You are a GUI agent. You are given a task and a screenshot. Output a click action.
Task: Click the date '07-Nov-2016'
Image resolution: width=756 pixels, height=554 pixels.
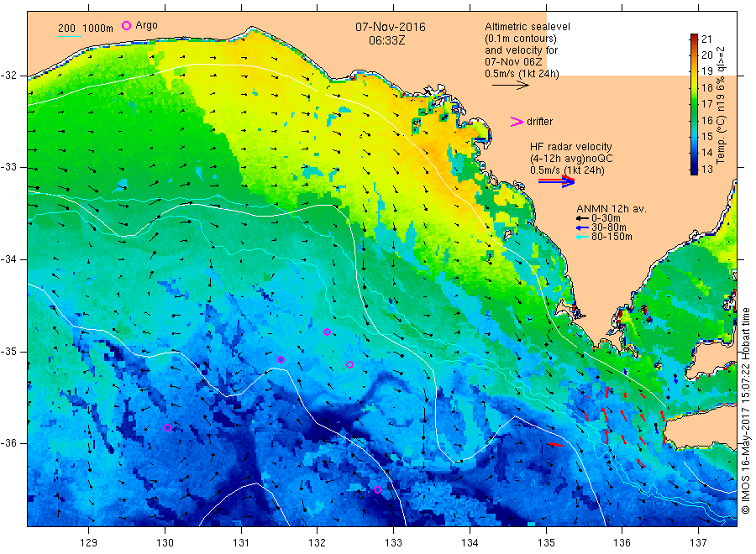point(391,27)
